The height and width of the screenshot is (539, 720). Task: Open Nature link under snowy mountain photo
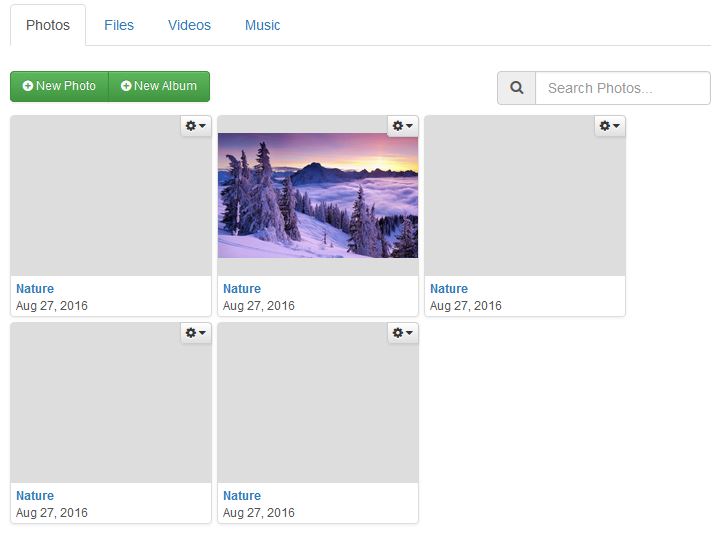point(242,289)
